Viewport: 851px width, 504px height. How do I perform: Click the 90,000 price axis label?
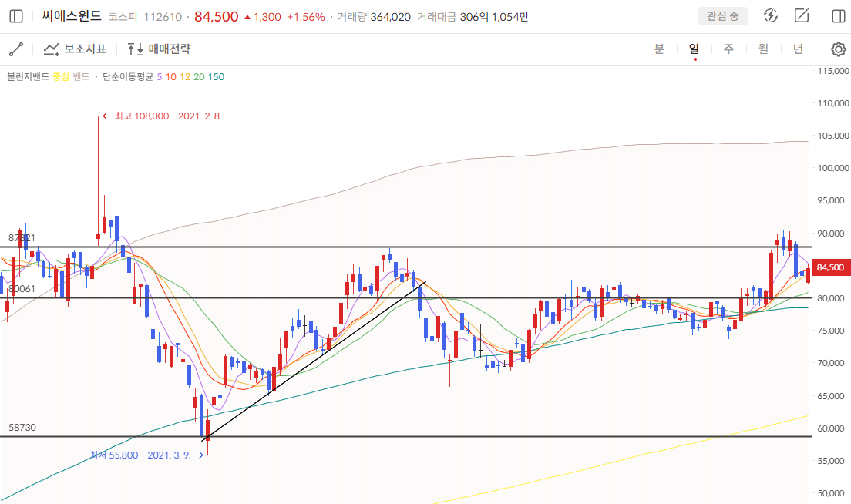point(831,234)
